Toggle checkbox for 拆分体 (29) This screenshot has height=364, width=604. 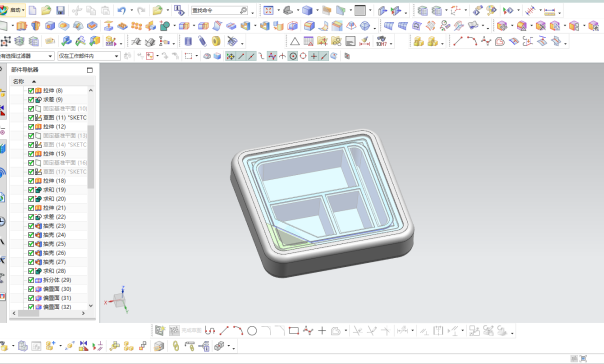(31, 280)
